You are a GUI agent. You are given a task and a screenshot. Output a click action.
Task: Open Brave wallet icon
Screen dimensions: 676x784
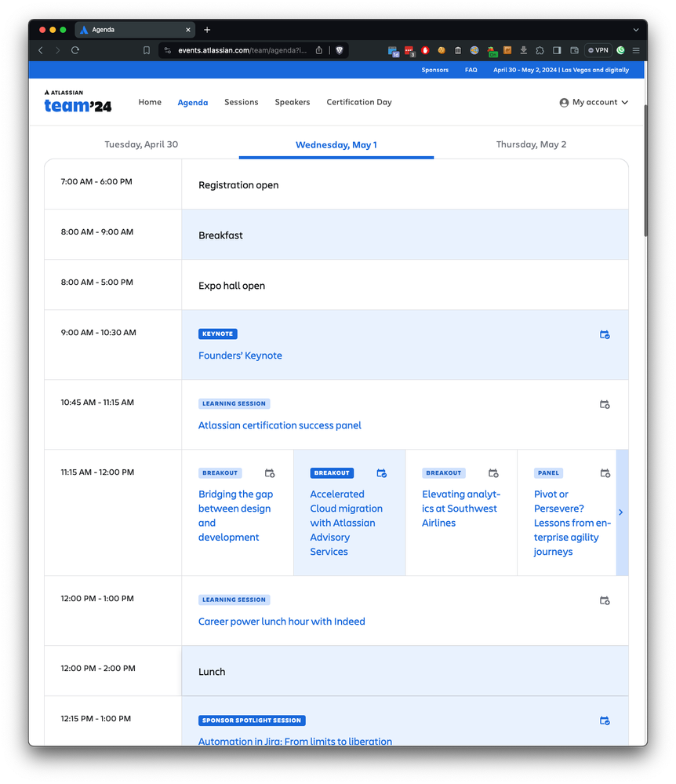pyautogui.click(x=574, y=50)
